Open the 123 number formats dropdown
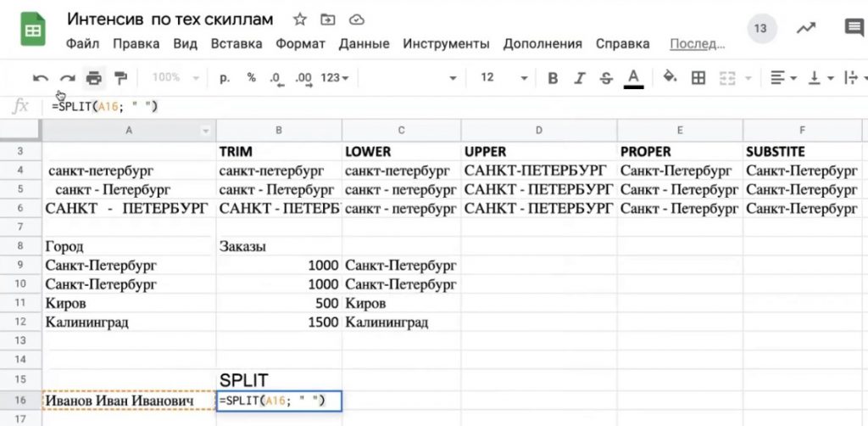Screen dimensions: 868x426 click(335, 78)
